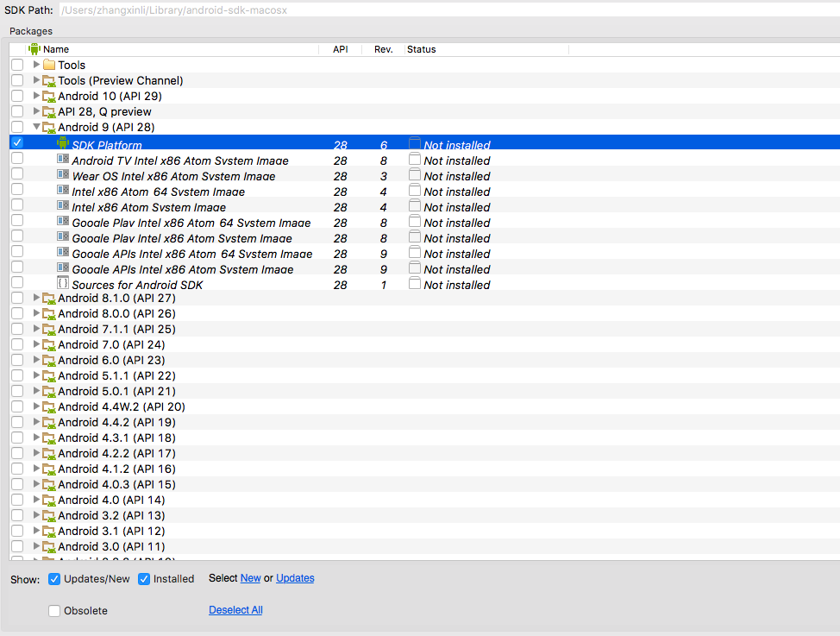
Task: Click the Wear OS Intel x86 system image icon
Action: point(63,174)
